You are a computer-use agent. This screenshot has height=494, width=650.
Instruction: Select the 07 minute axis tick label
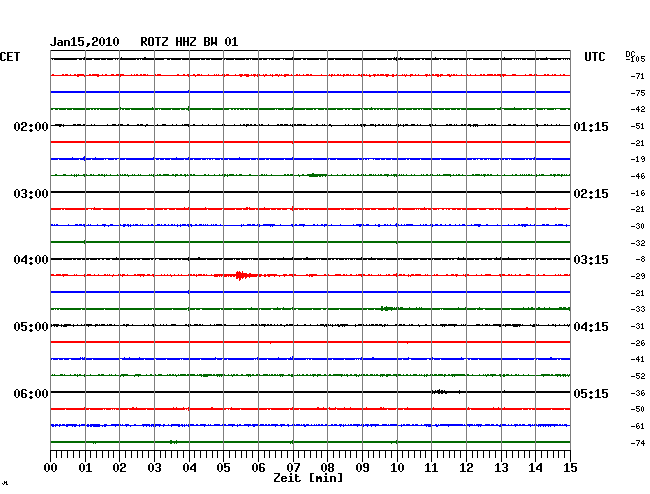[293, 468]
